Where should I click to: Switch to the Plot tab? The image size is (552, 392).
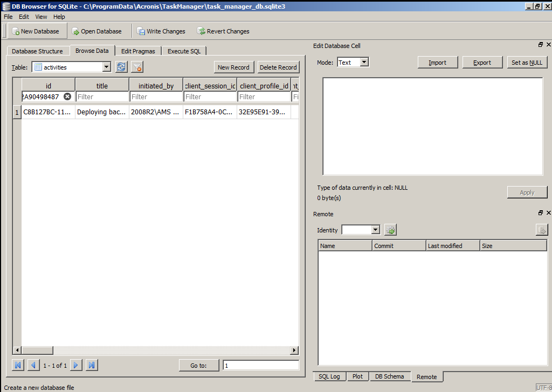[x=357, y=376]
